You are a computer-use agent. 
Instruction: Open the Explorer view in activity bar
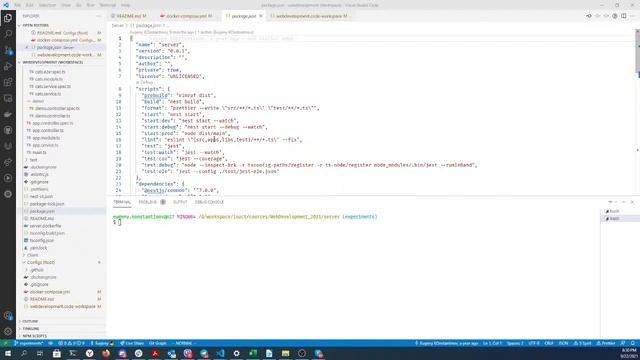click(8, 18)
